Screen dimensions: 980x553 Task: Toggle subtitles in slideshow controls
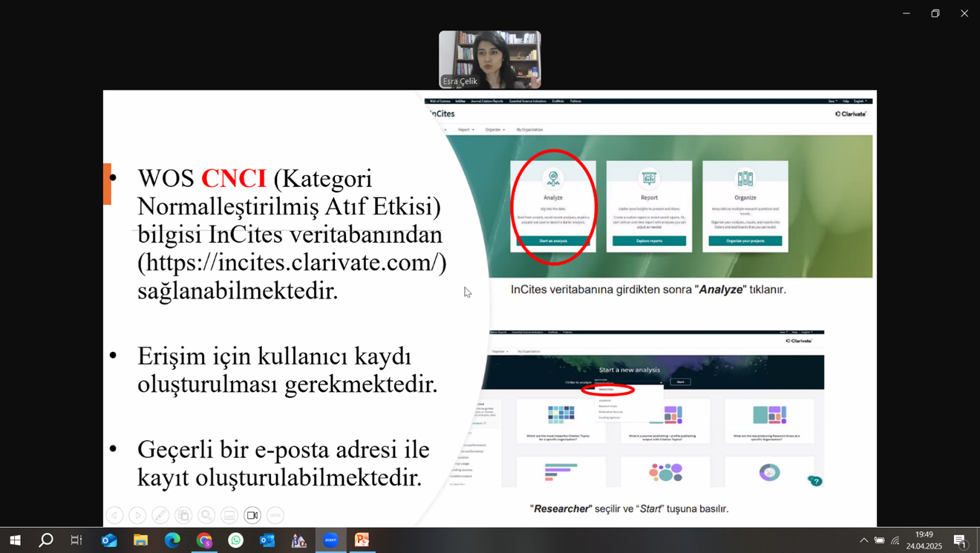coord(229,515)
